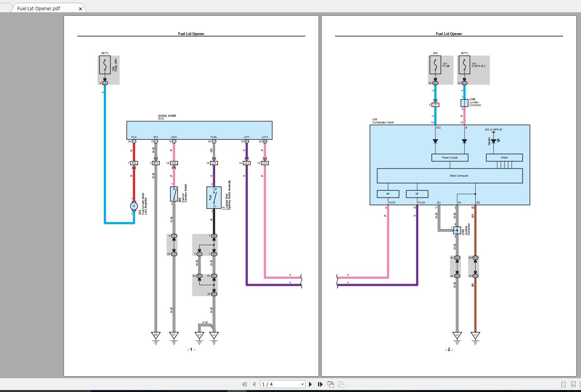Go forward to the next view
Viewport: 581px width, 392px height.
340,384
